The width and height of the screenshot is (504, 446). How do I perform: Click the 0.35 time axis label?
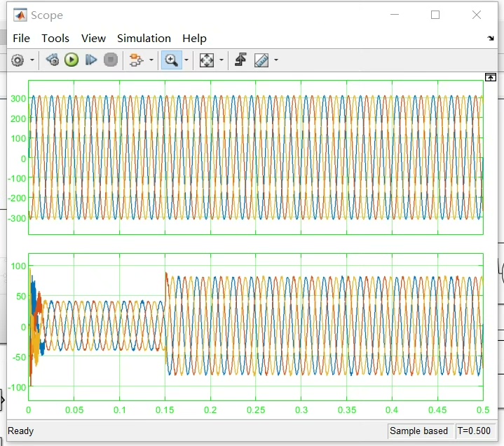pyautogui.click(x=347, y=410)
